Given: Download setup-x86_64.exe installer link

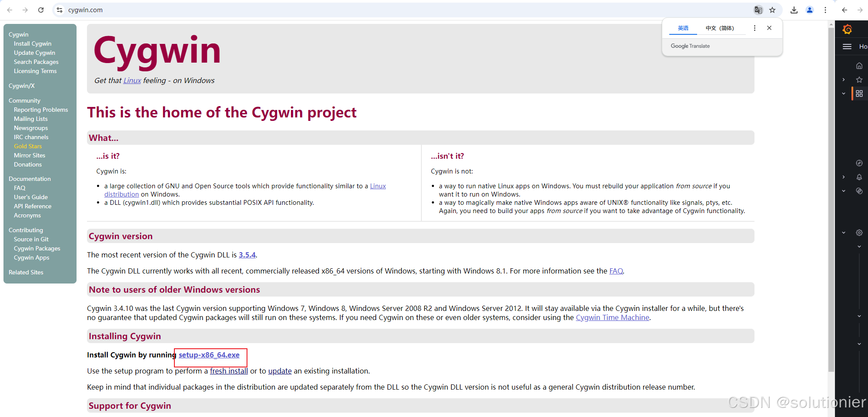Looking at the screenshot, I should click(x=209, y=355).
